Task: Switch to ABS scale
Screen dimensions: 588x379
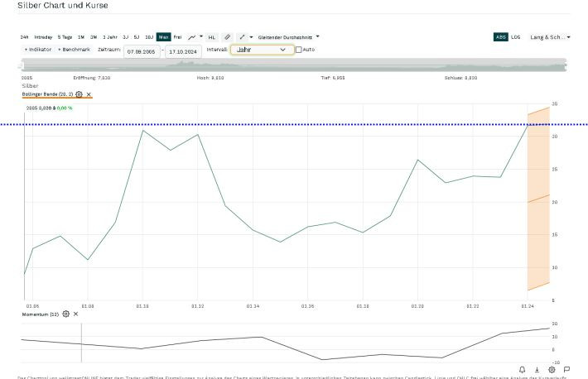Action: pos(500,37)
